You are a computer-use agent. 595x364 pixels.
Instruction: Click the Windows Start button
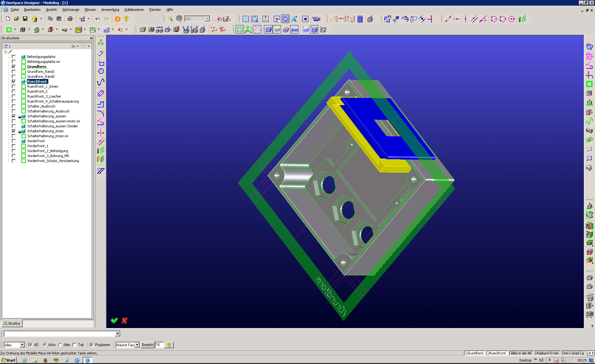point(8,360)
